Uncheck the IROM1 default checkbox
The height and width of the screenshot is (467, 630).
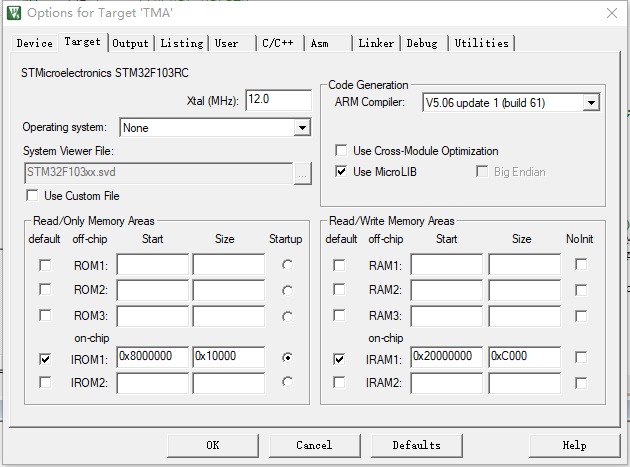coord(45,357)
